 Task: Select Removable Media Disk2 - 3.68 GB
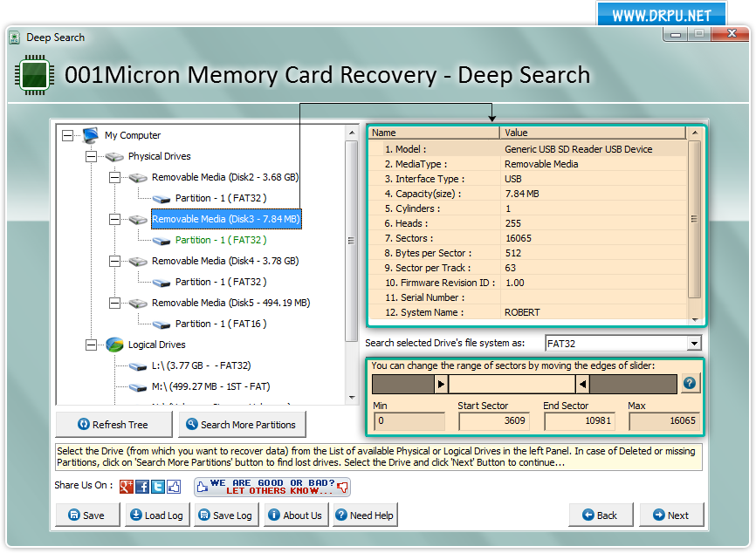[225, 177]
